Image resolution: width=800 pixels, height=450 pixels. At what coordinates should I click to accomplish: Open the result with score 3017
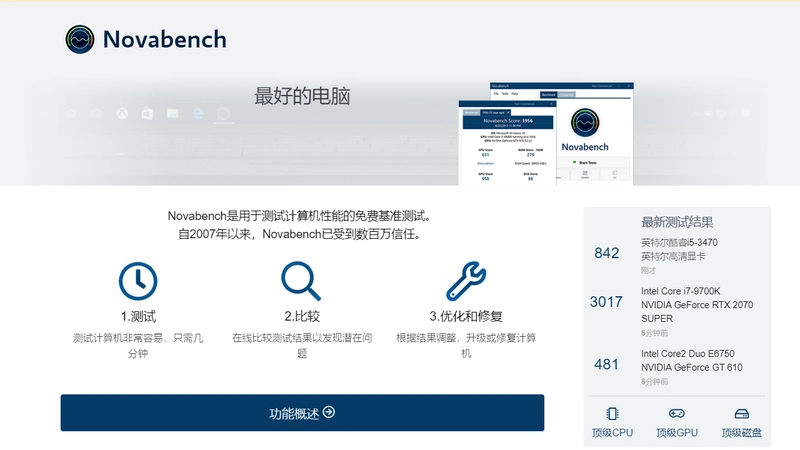pyautogui.click(x=606, y=302)
